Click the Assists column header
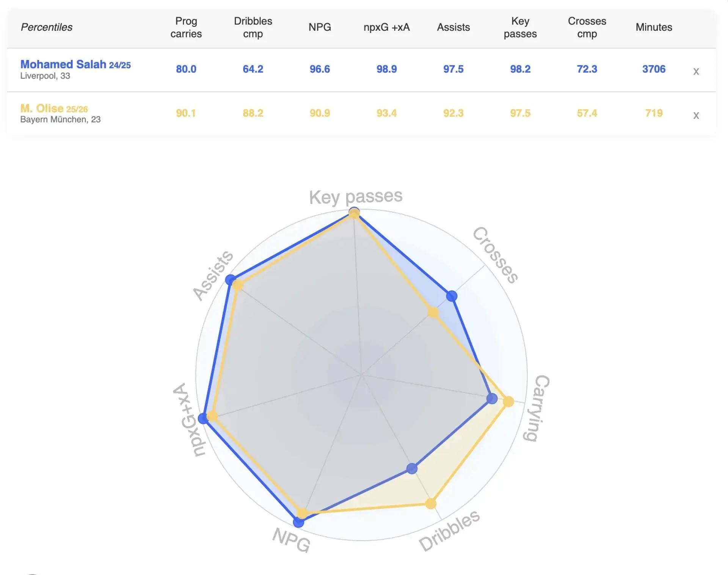The width and height of the screenshot is (728, 575). tap(453, 27)
